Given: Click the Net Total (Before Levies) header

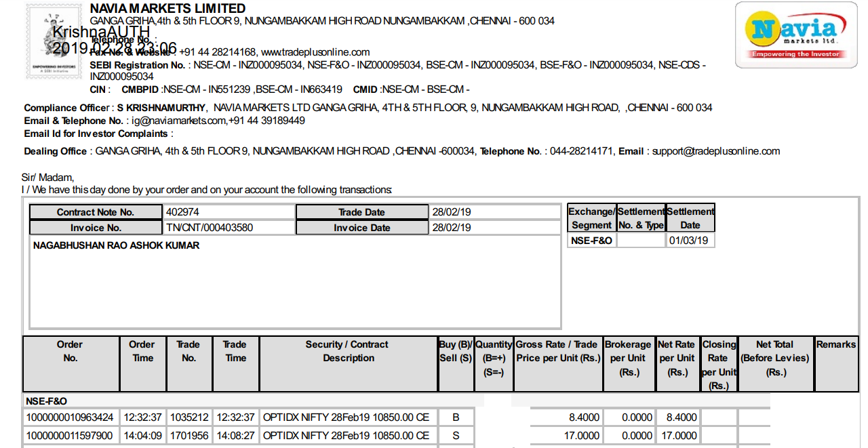Looking at the screenshot, I should coord(775,364).
